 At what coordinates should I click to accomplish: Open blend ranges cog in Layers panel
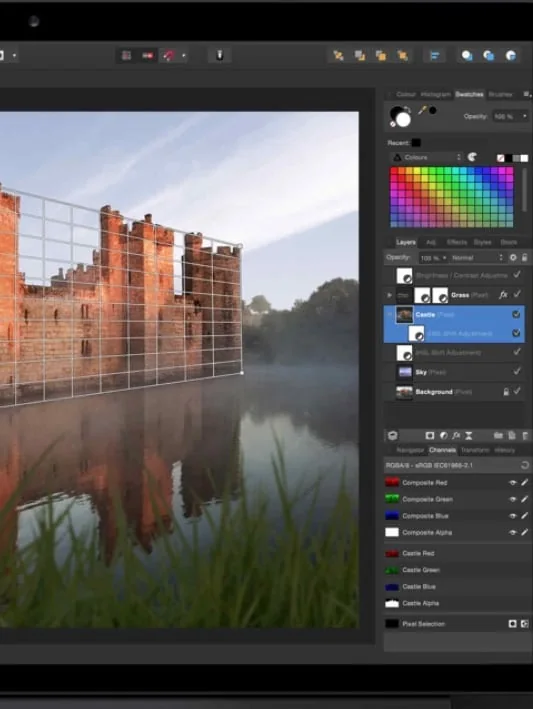[513, 257]
